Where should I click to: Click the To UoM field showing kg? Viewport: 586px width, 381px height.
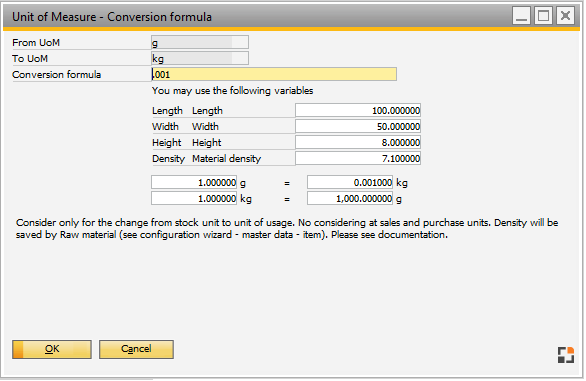point(200,58)
